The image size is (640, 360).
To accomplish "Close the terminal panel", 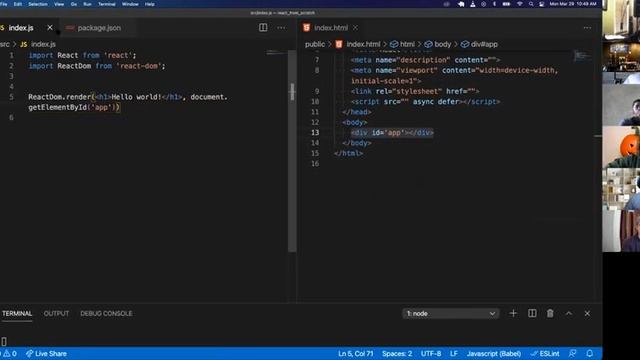I will point(587,313).
